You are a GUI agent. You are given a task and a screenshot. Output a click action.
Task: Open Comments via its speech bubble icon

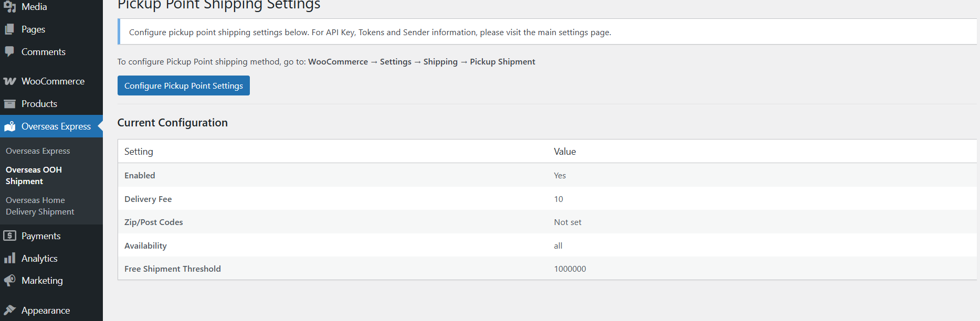pyautogui.click(x=9, y=51)
